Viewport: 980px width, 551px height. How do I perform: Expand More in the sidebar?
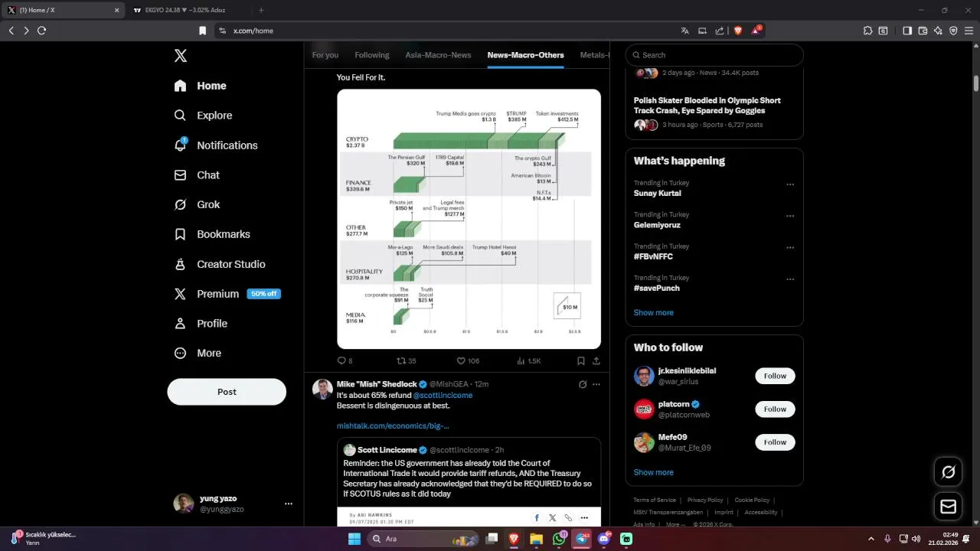coord(198,353)
